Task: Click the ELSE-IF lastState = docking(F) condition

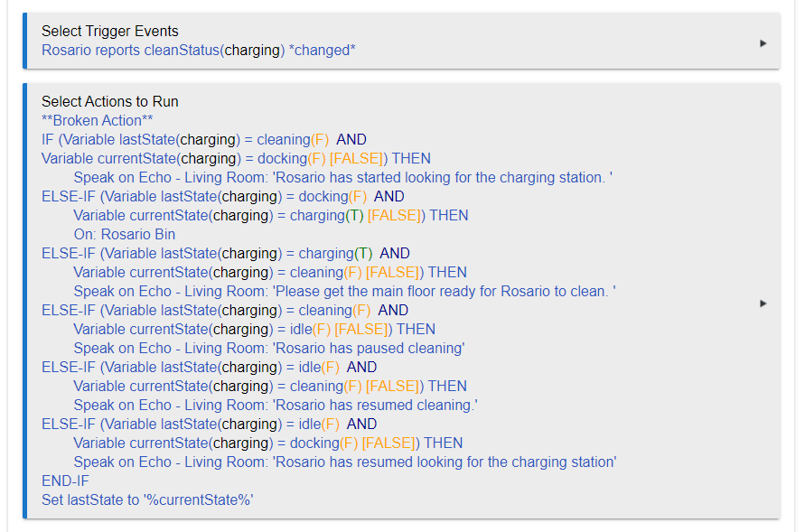Action: (222, 197)
